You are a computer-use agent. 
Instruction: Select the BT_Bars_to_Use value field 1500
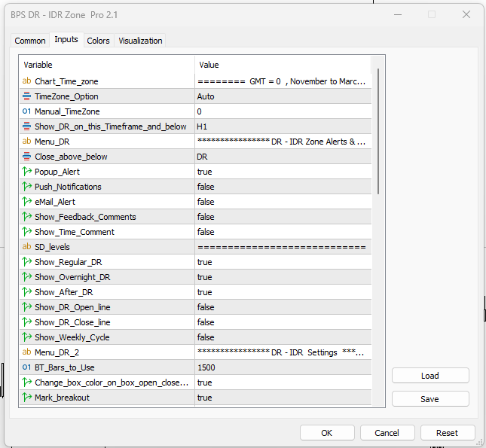pyautogui.click(x=283, y=367)
